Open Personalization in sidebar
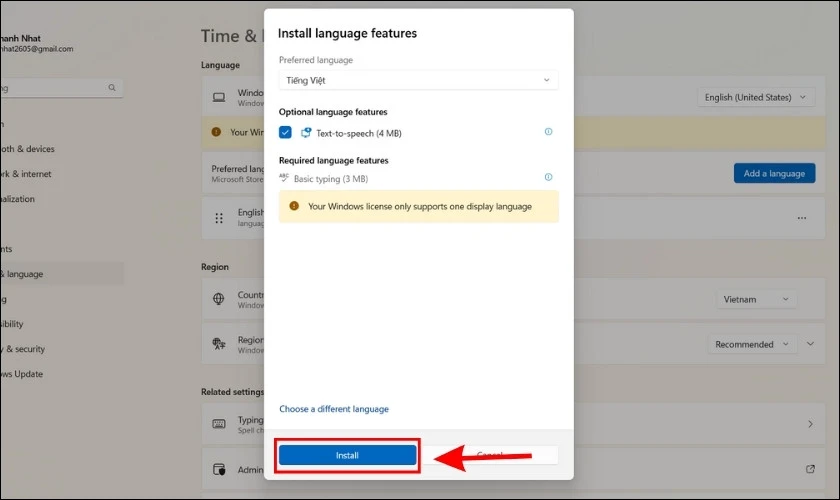Screen dimensions: 840x500 pyautogui.click(x=19, y=199)
